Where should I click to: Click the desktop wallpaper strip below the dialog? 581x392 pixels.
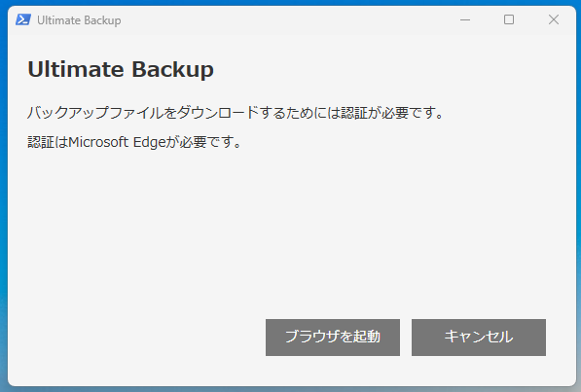pos(290,389)
